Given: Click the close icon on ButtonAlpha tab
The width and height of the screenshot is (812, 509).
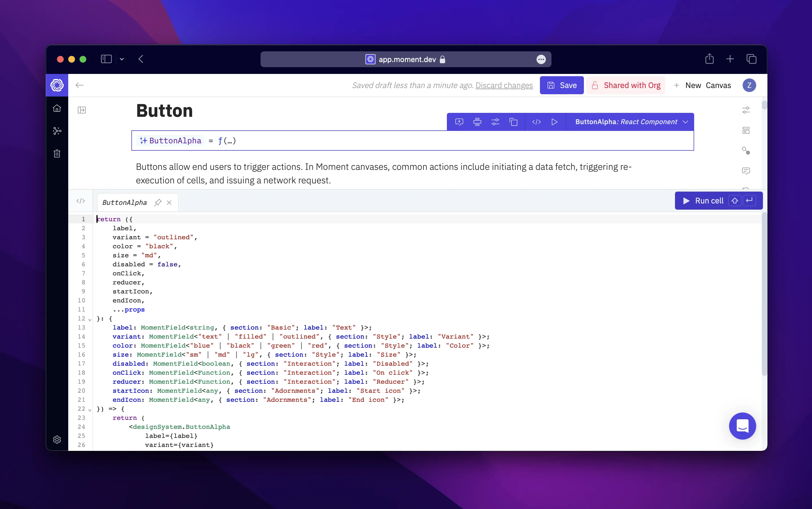Looking at the screenshot, I should click(169, 202).
